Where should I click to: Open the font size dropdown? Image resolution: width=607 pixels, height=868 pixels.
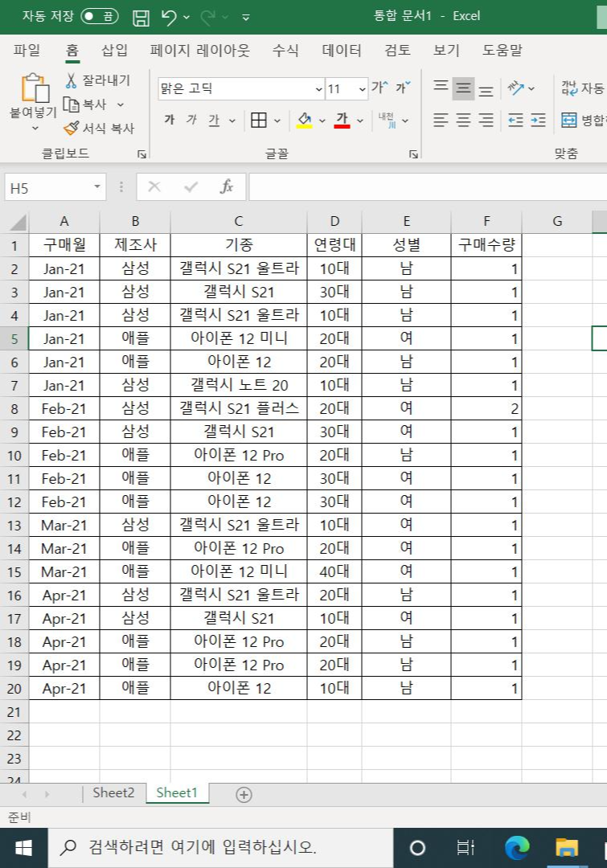click(x=363, y=89)
